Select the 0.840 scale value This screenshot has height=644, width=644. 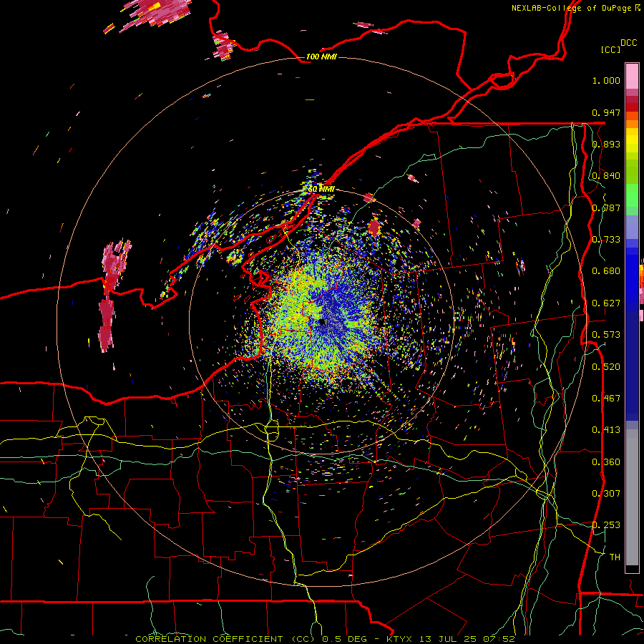606,176
